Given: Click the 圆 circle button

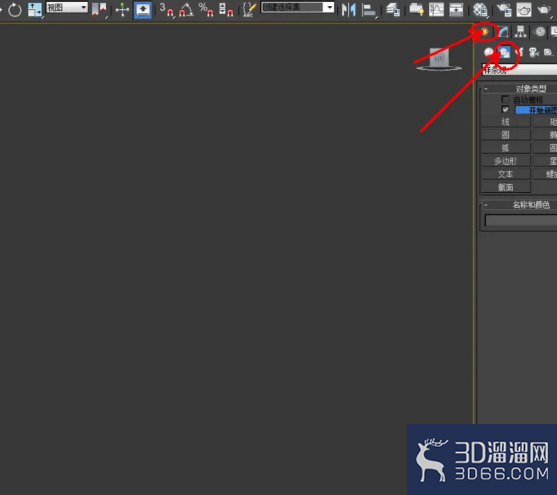Looking at the screenshot, I should click(x=505, y=135).
